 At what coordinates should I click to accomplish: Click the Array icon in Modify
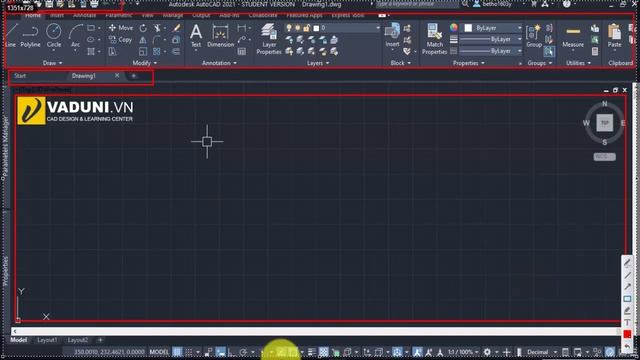[x=157, y=51]
